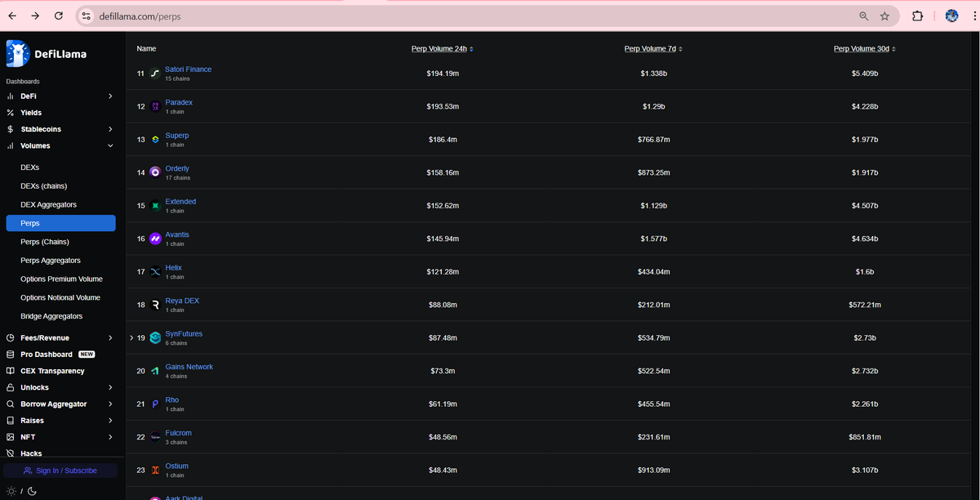The width and height of the screenshot is (980, 500).
Task: Reload the page with the refresh icon
Action: click(x=59, y=16)
